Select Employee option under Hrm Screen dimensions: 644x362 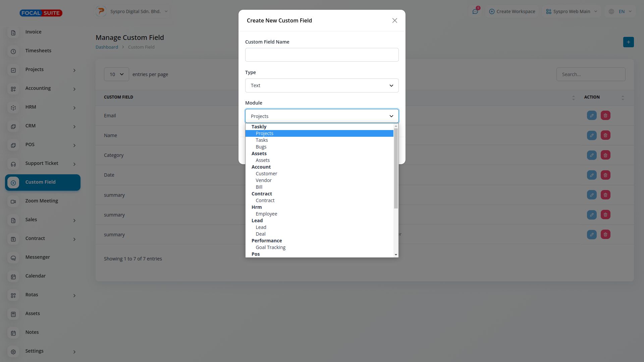pyautogui.click(x=266, y=214)
